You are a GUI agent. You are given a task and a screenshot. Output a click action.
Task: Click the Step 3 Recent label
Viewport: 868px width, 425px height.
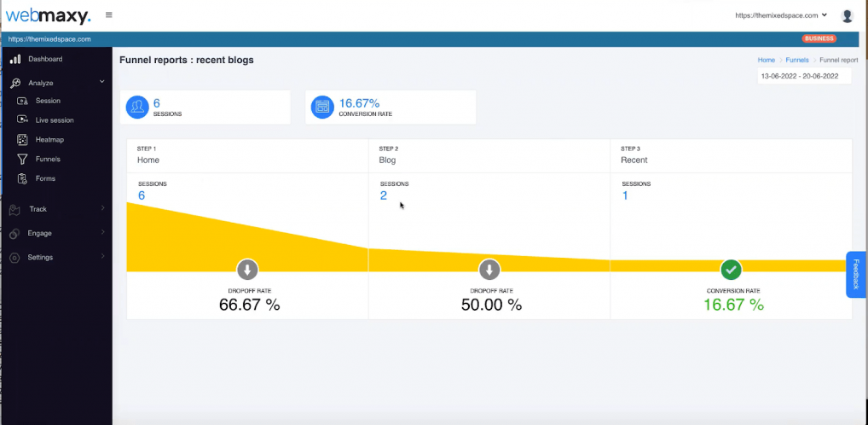click(634, 160)
